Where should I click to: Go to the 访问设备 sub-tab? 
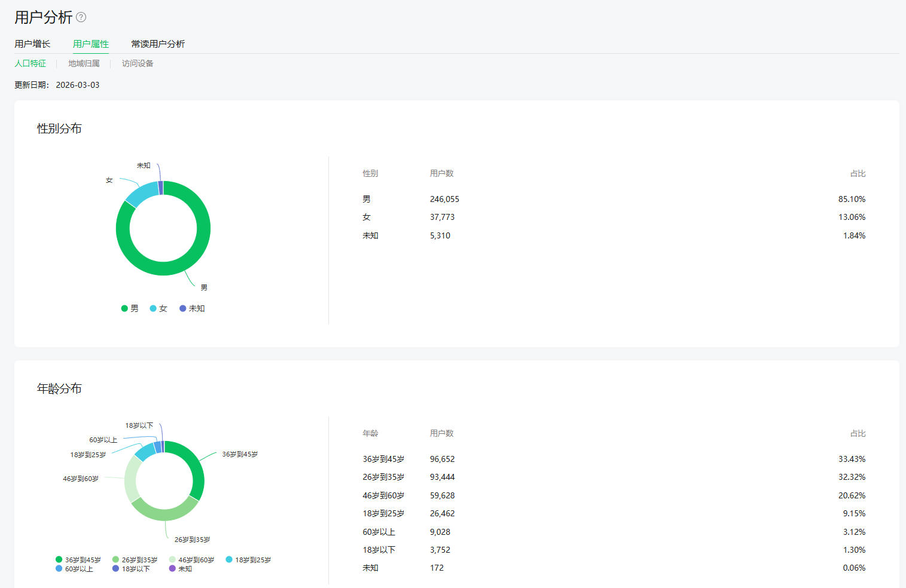point(138,63)
